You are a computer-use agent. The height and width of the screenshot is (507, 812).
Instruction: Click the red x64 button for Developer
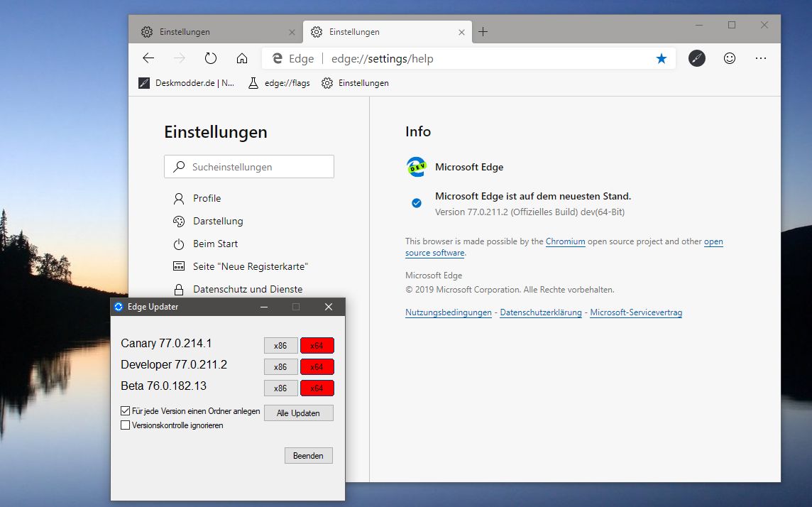317,366
